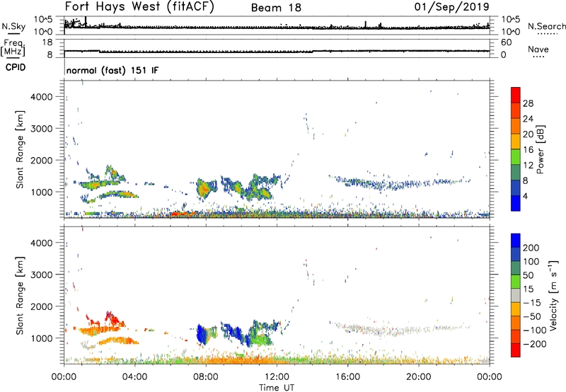Click the "16:00" time tick label
Screen dimensions: 566x392
coord(347,377)
